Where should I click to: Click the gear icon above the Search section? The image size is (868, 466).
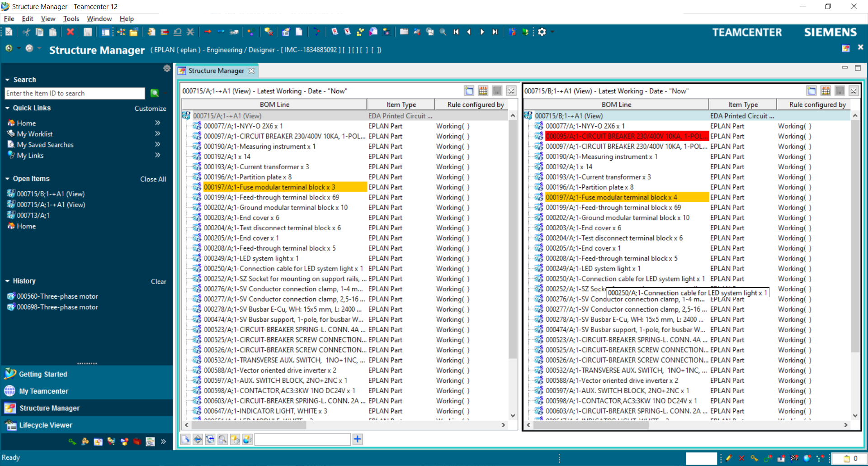[x=167, y=68]
